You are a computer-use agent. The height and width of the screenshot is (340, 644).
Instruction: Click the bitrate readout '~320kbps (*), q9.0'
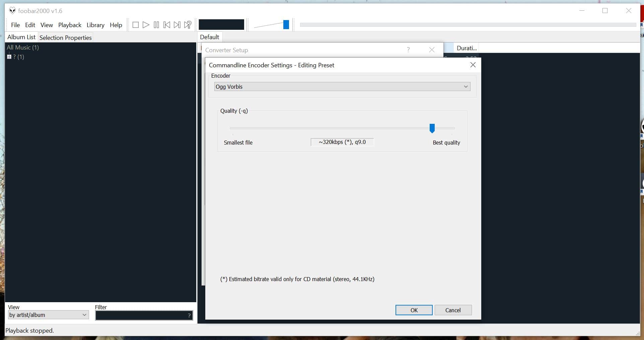coord(342,142)
